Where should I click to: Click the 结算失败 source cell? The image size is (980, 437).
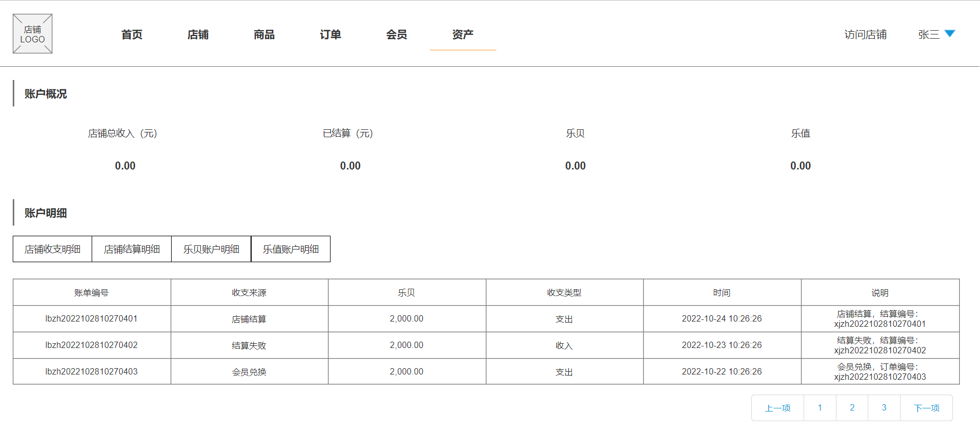[x=249, y=345]
